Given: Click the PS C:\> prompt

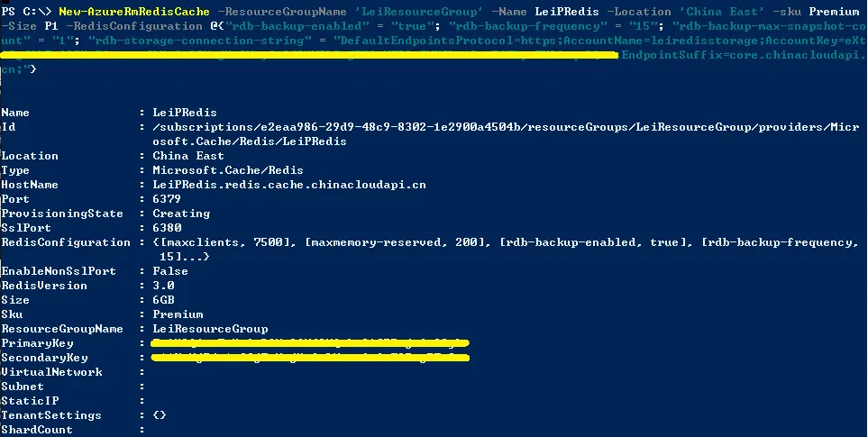Looking at the screenshot, I should pos(26,11).
